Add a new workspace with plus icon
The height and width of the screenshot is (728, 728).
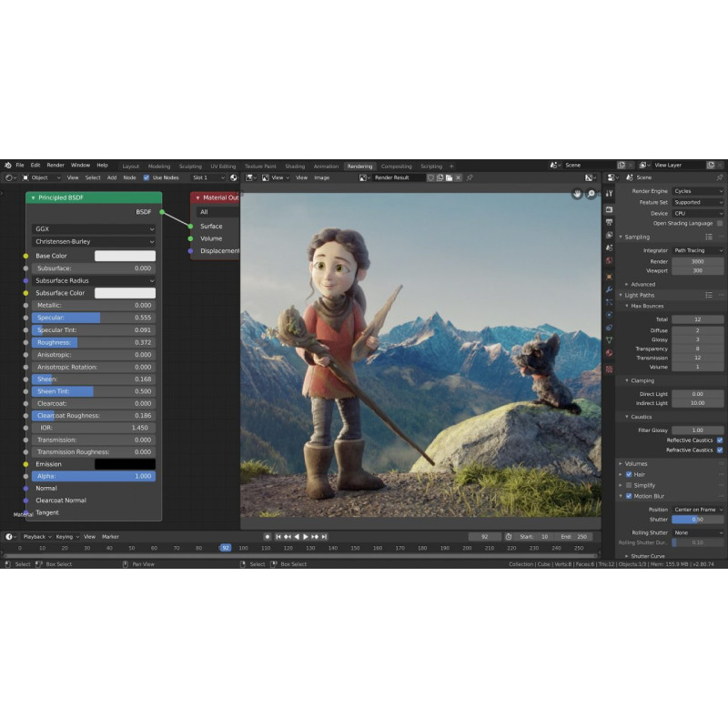[x=450, y=167]
